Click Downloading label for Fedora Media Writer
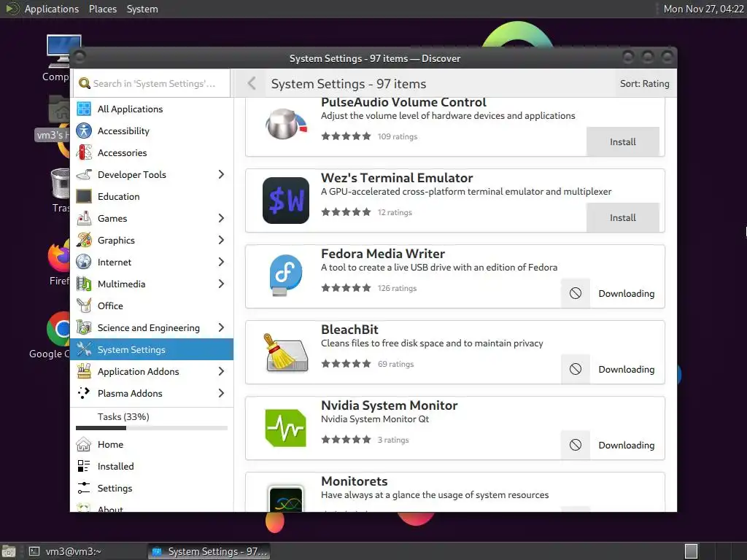The image size is (747, 560). (626, 294)
